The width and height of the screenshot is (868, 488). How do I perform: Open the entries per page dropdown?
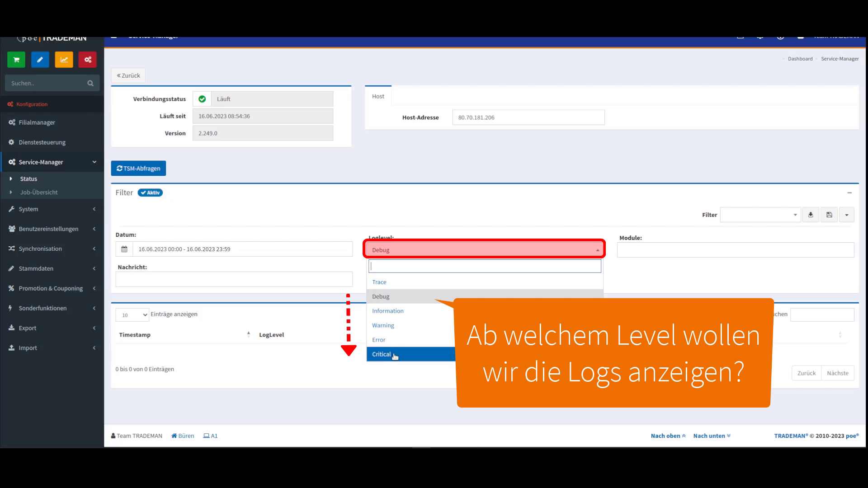coord(132,315)
